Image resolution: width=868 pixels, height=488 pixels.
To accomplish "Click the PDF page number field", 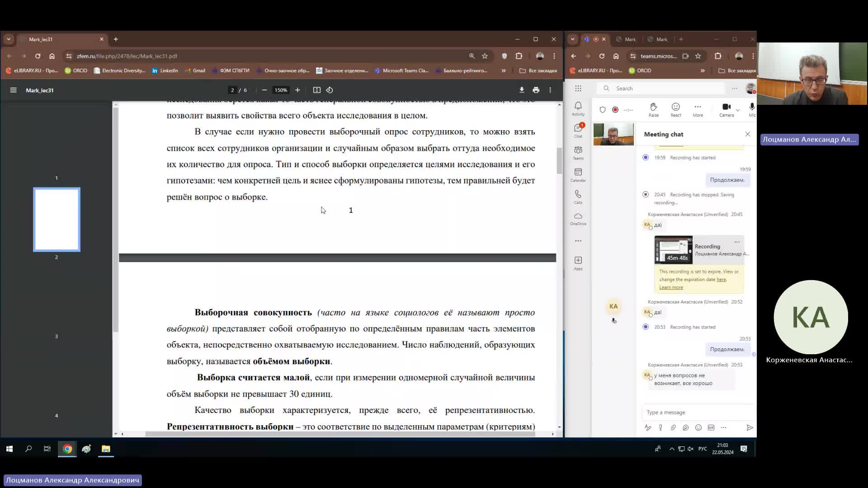I will [232, 90].
